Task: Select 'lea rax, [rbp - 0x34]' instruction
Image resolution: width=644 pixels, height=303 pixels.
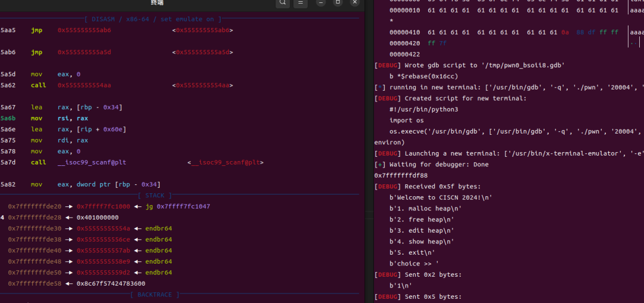Action: tap(76, 107)
